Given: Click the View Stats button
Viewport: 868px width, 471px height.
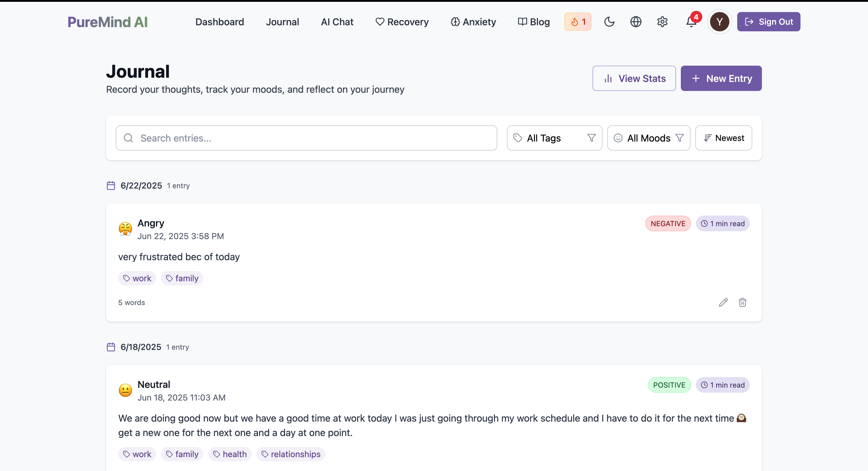Looking at the screenshot, I should pyautogui.click(x=634, y=78).
